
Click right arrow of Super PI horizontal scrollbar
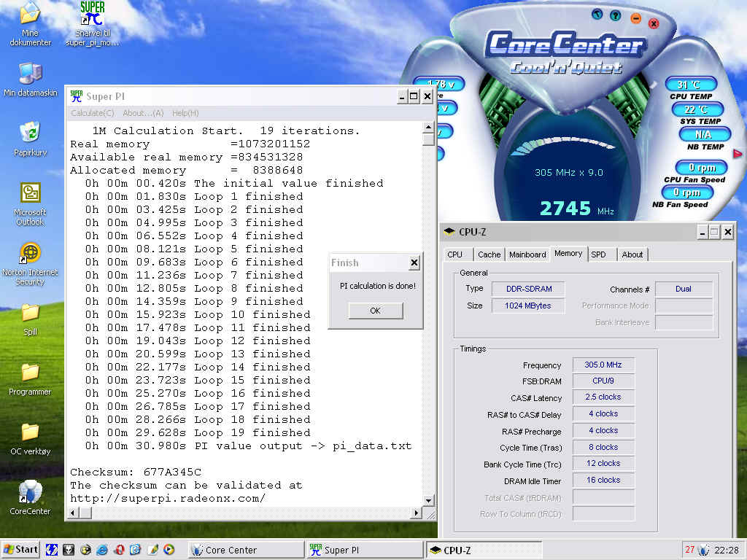(417, 513)
